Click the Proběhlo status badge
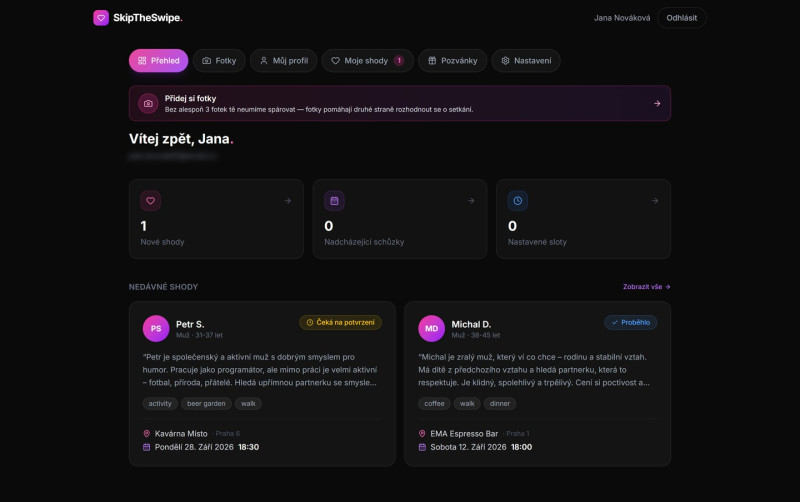 [631, 322]
